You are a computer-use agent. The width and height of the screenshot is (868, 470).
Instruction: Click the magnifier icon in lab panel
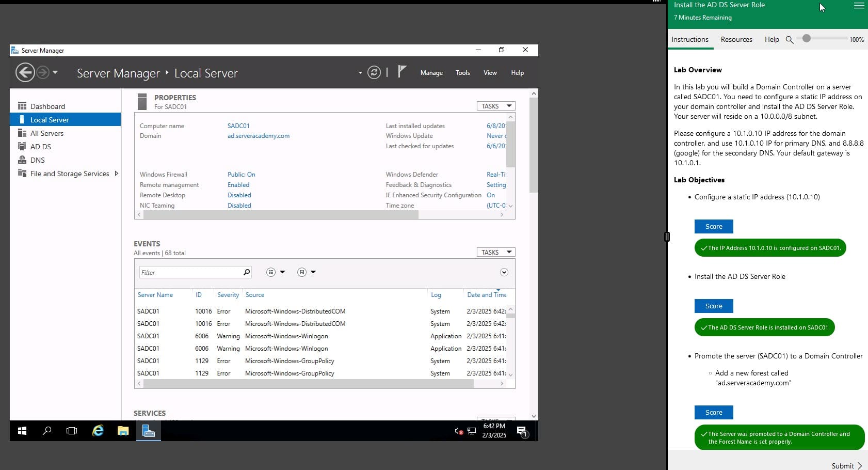(x=789, y=40)
